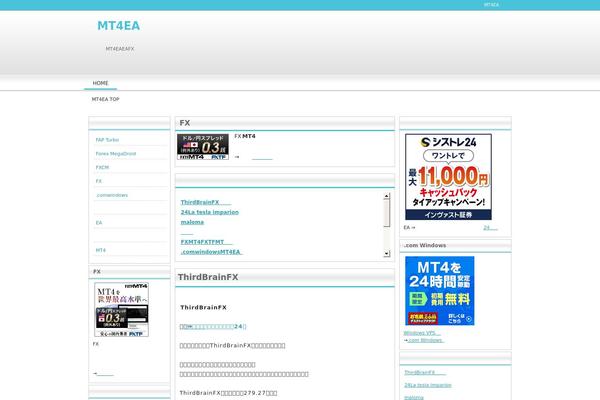The height and width of the screenshot is (400, 600).
Task: Click the list box scrollbar thumb
Action: [387, 213]
